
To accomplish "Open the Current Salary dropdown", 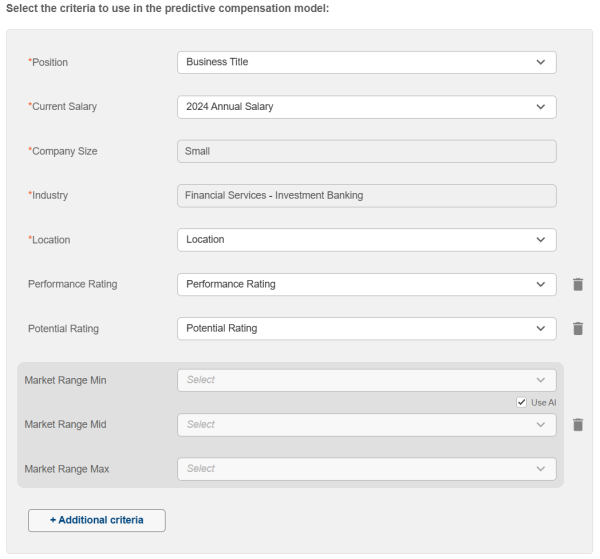I will click(367, 107).
